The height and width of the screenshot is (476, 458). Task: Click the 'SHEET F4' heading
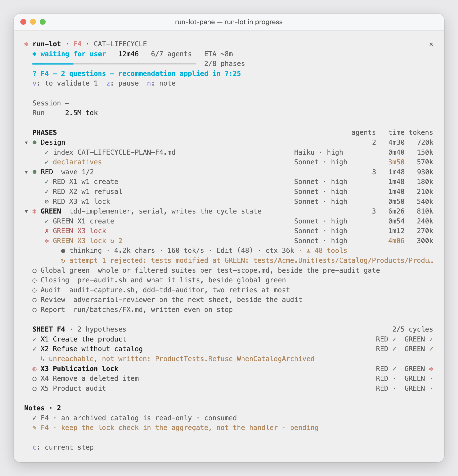coord(49,329)
